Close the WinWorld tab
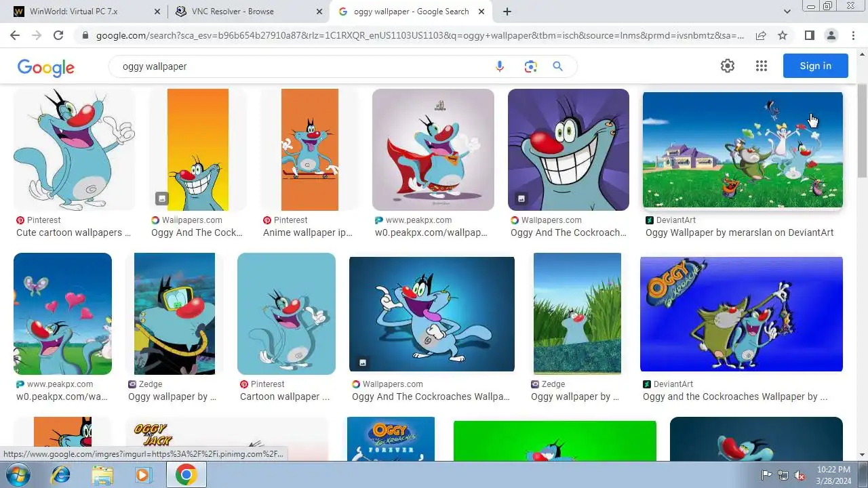Image resolution: width=868 pixels, height=488 pixels. [x=157, y=12]
